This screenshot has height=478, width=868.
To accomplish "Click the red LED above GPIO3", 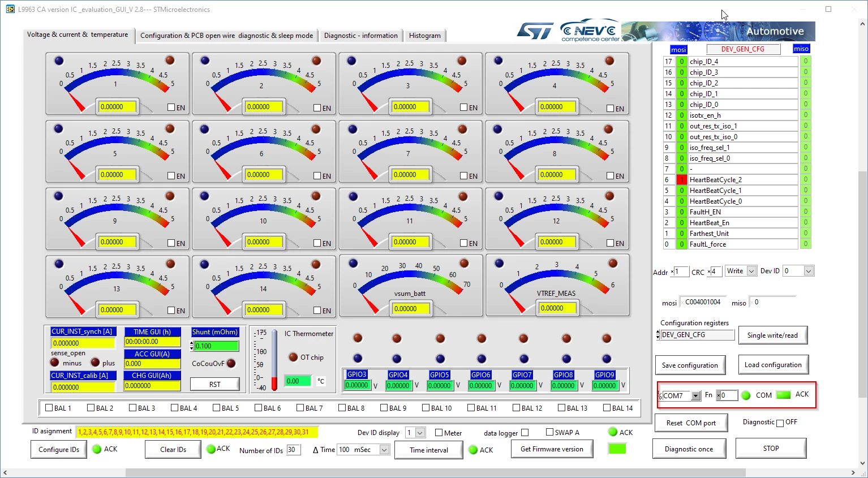I will point(358,338).
